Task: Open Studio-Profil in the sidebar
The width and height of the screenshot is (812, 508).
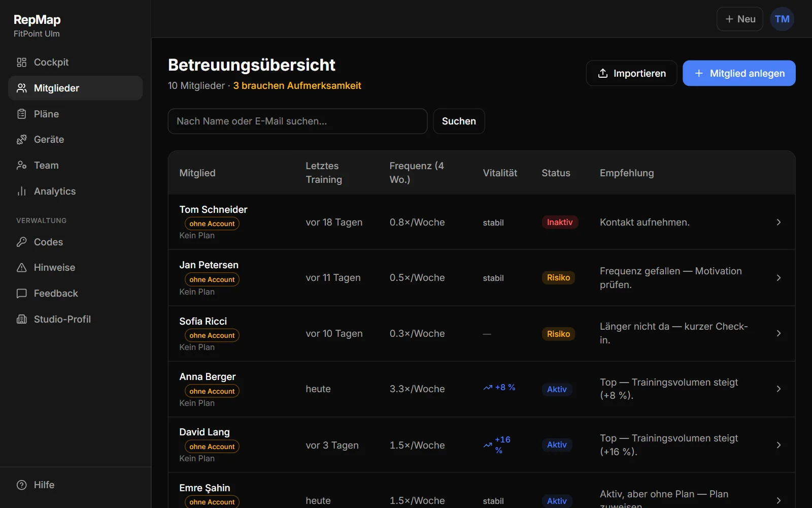Action: (75, 320)
